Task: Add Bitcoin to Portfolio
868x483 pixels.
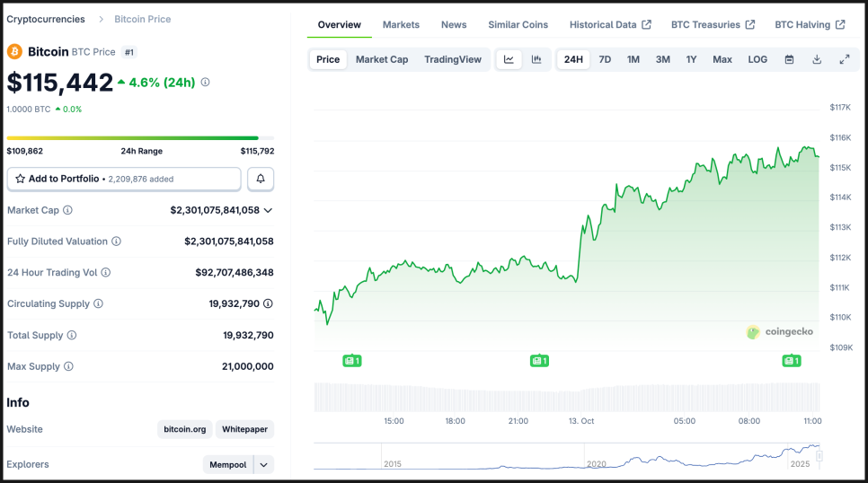Action: [124, 179]
